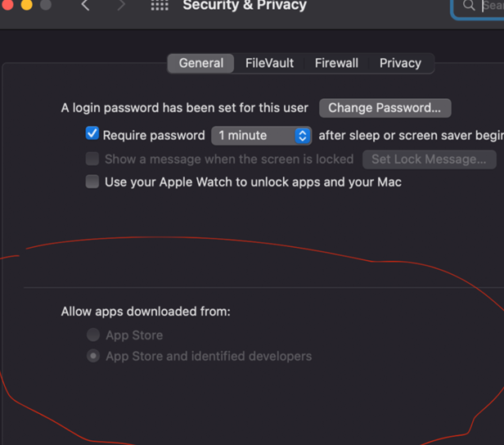Screen dimensions: 504x445
Task: Go back with the left chevron arrow
Action: click(x=85, y=5)
